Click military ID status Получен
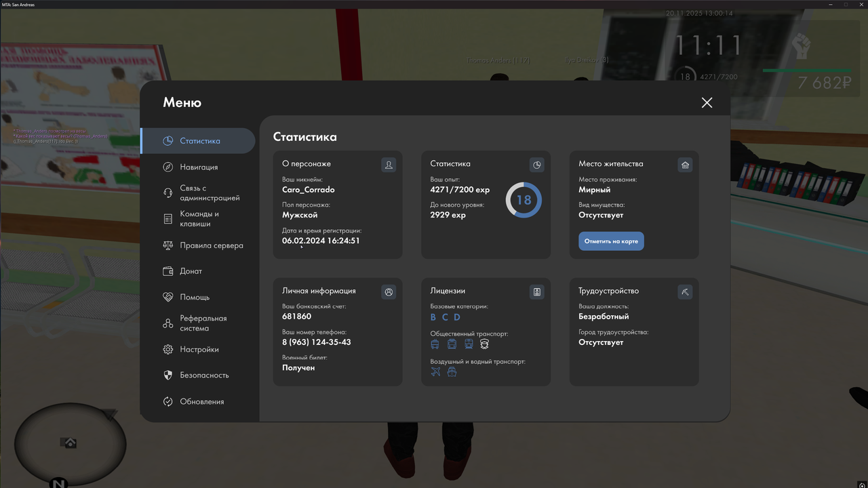The height and width of the screenshot is (488, 868). click(x=298, y=367)
